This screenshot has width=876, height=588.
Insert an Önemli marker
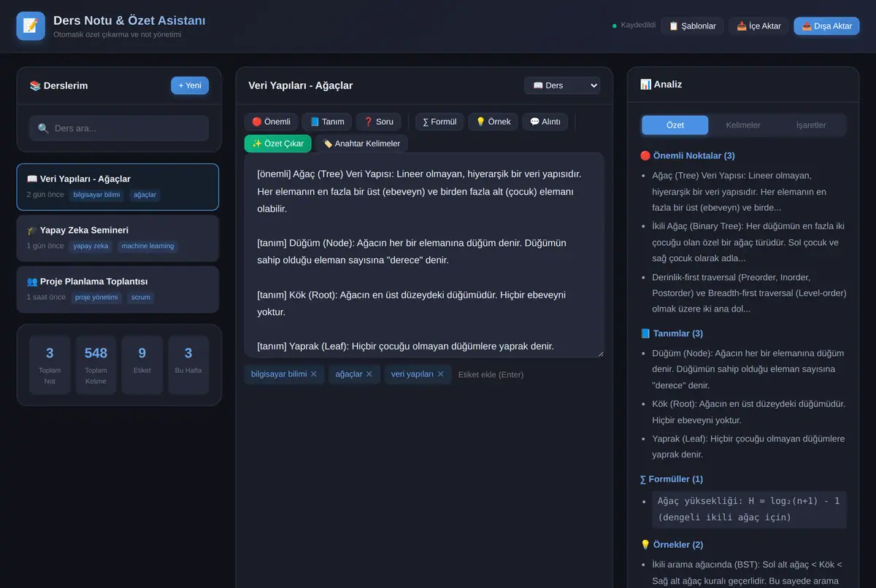pos(271,122)
